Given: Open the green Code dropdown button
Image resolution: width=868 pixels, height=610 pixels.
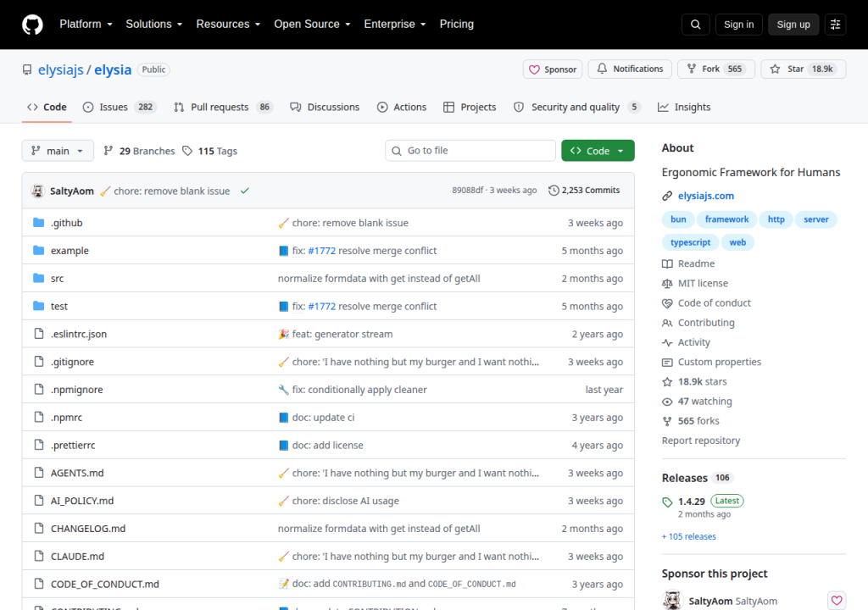Looking at the screenshot, I should (598, 151).
